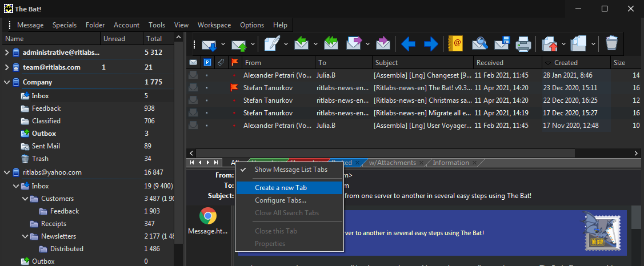Open the Message menu

(x=30, y=25)
